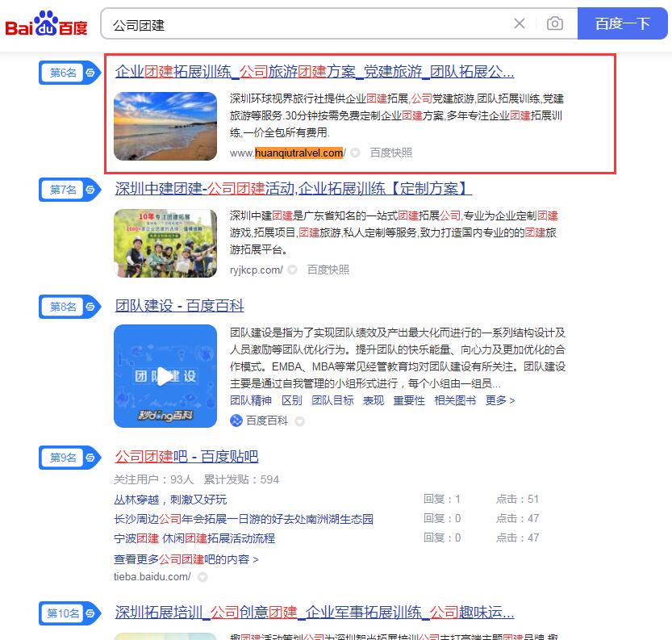Open result titled 深圳拓展培训_公司创意团建
Image resolution: width=672 pixels, height=640 pixels.
(x=315, y=613)
